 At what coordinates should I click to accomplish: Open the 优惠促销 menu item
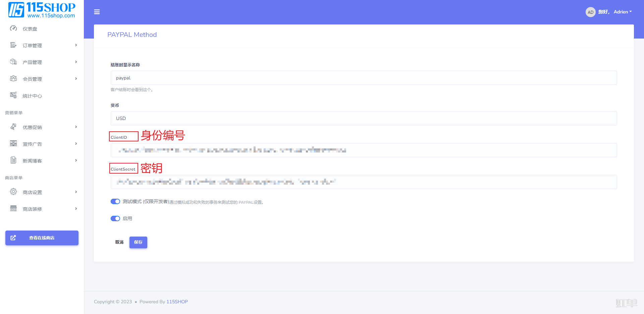42,127
